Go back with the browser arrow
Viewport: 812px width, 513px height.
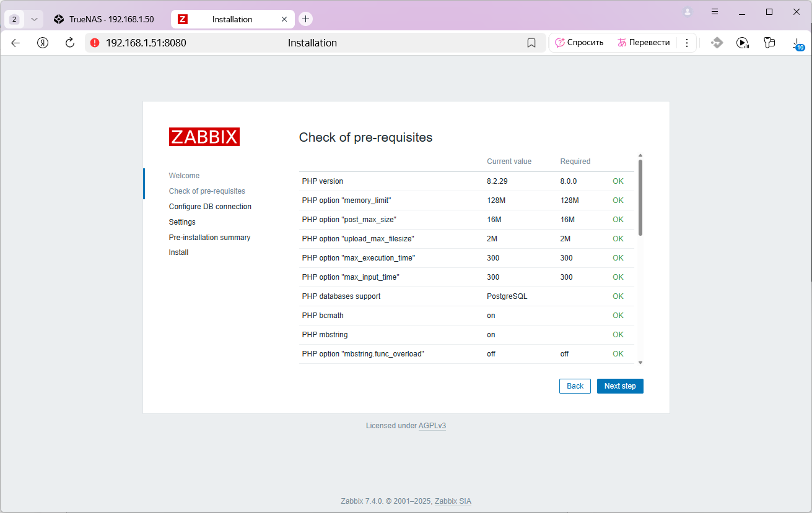click(x=15, y=43)
